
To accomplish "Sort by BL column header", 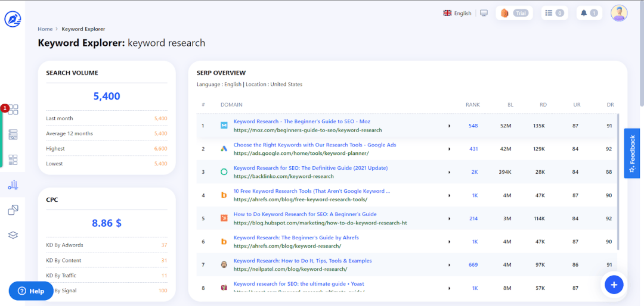I will tap(510, 105).
